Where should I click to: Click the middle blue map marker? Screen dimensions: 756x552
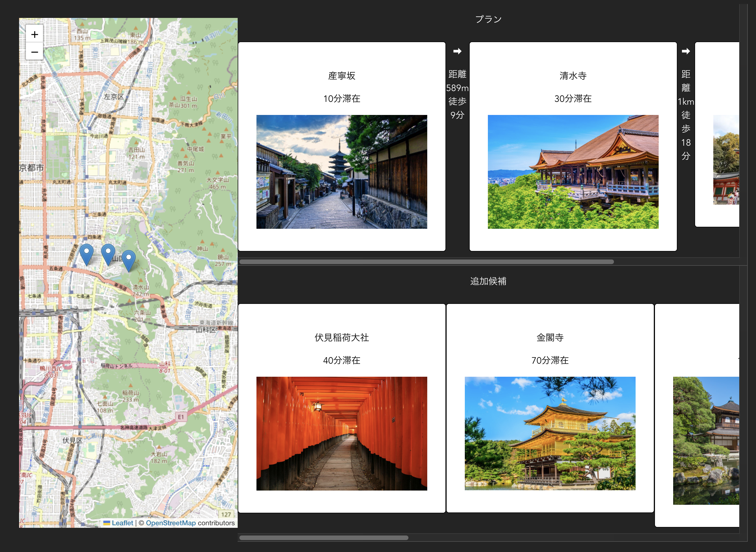(108, 254)
